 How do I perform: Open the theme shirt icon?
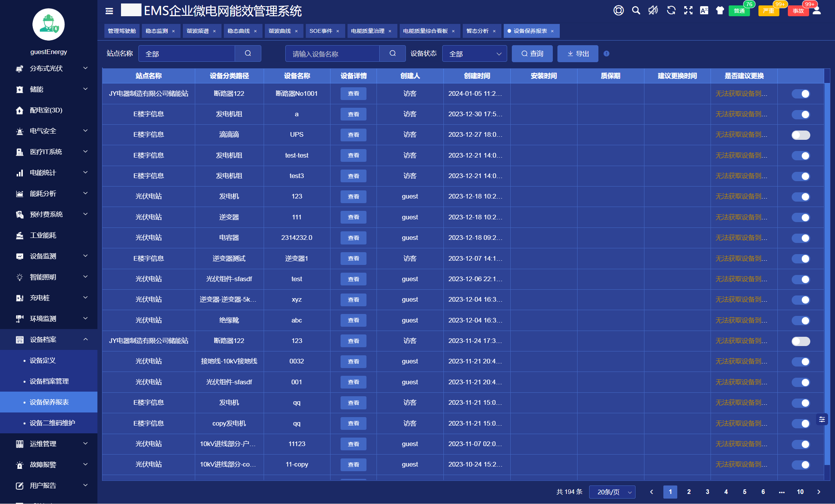720,10
